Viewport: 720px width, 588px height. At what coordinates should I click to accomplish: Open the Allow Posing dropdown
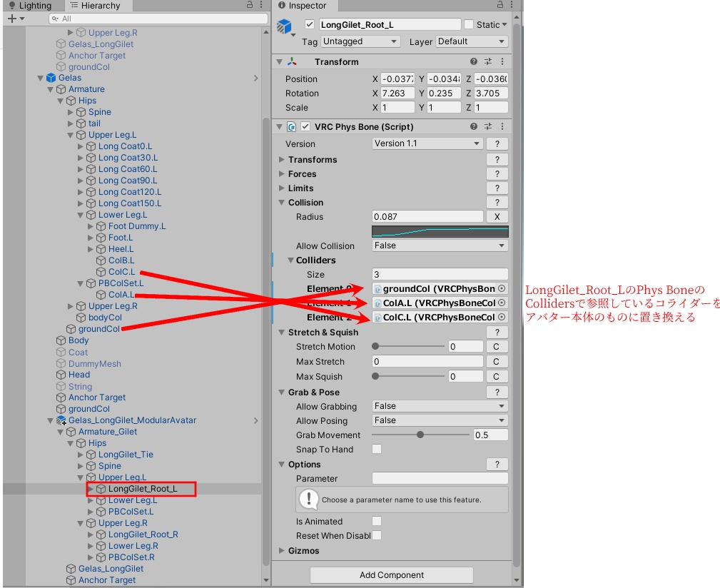click(440, 420)
